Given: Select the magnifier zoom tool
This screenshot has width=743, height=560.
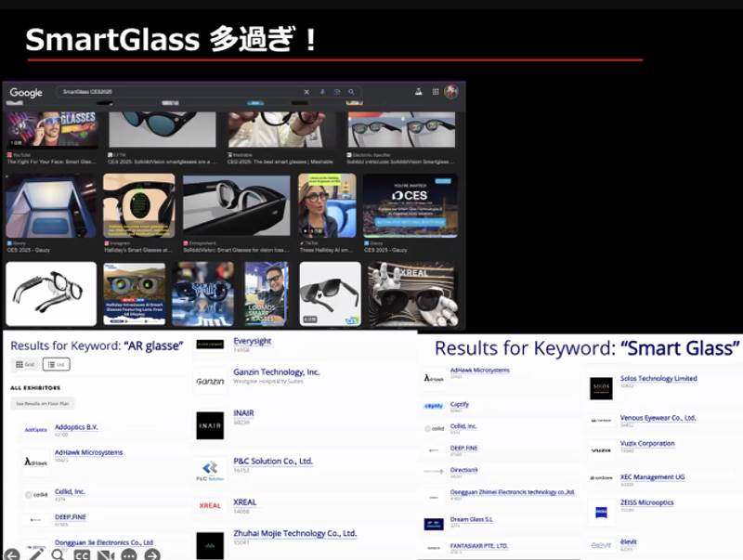Looking at the screenshot, I should coord(58,554).
